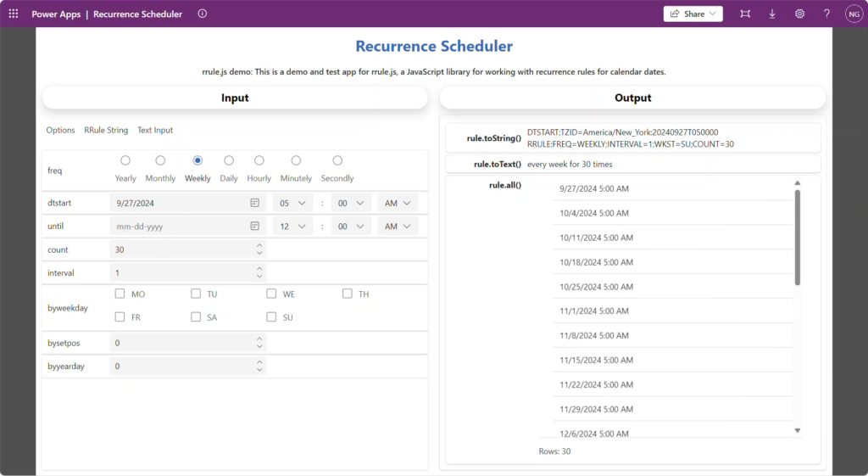Open dtstart minute dropdown showing 00

pos(351,204)
